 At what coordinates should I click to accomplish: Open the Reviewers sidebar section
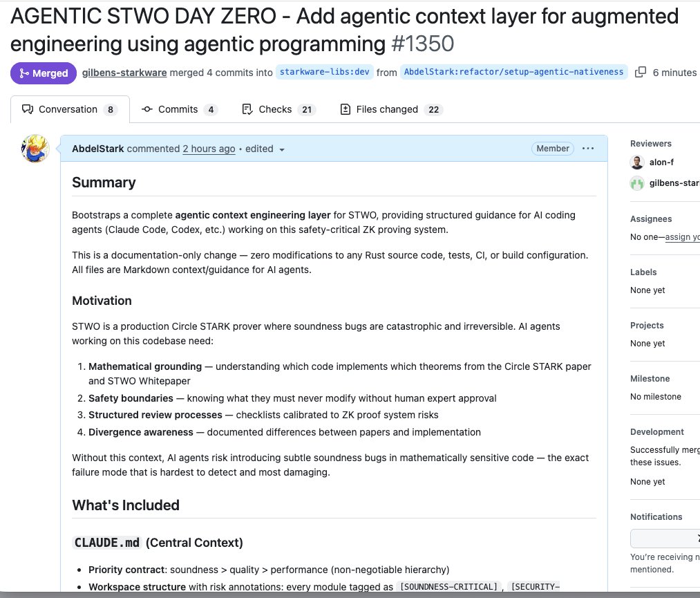651,143
